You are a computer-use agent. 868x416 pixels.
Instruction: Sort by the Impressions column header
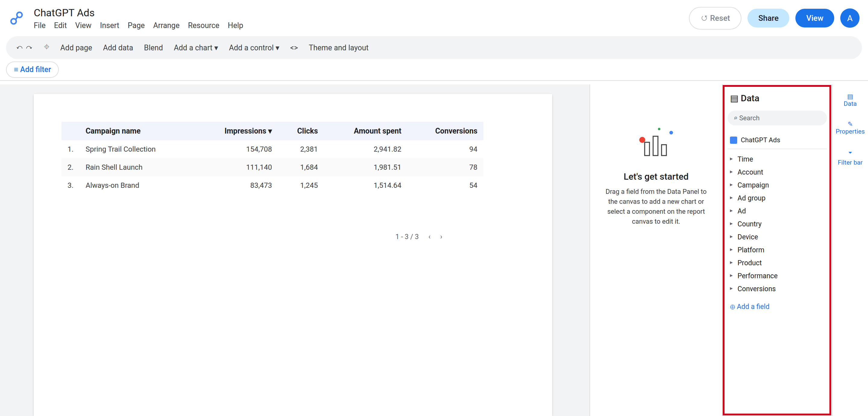point(248,131)
